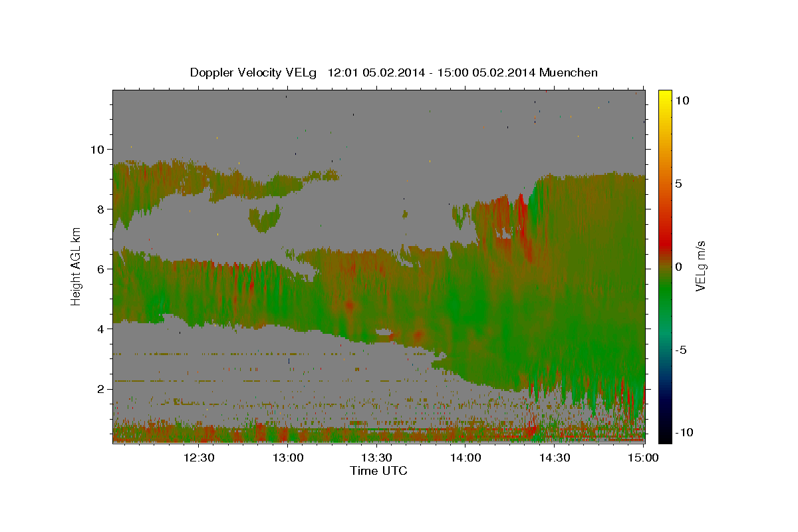Click the height tick label 10
Image resolution: width=798 pixels, height=532 pixels.
tap(97, 149)
